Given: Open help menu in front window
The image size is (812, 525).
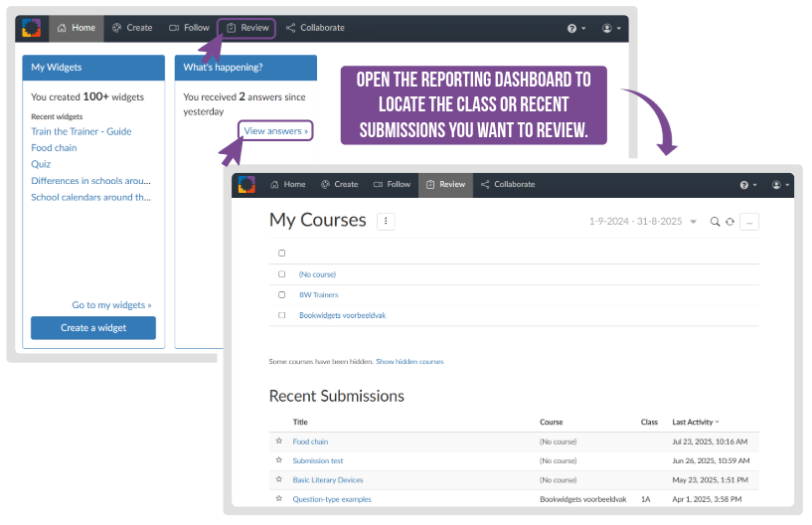Looking at the screenshot, I should coord(748,185).
